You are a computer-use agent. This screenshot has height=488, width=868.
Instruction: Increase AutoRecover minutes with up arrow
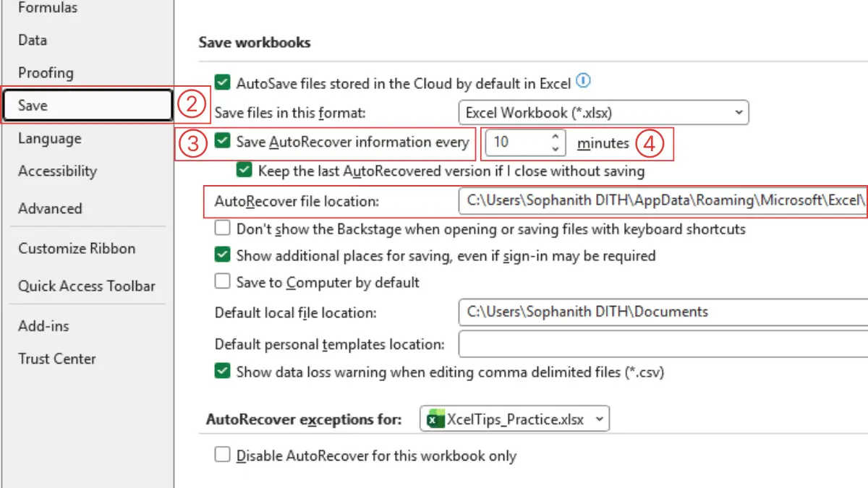555,137
